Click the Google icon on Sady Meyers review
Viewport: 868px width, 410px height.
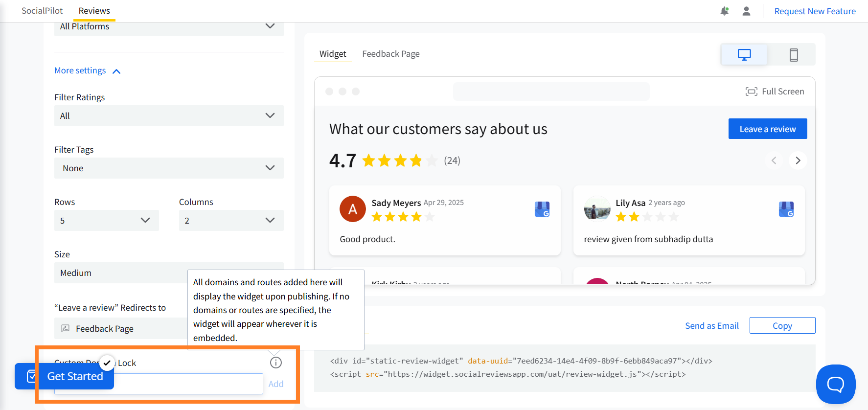tap(542, 209)
